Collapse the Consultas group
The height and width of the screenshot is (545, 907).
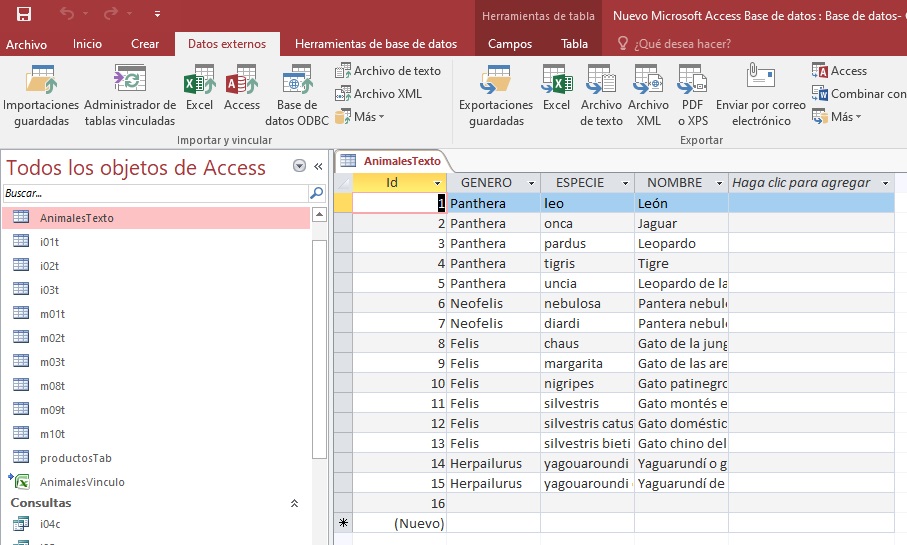tap(294, 503)
